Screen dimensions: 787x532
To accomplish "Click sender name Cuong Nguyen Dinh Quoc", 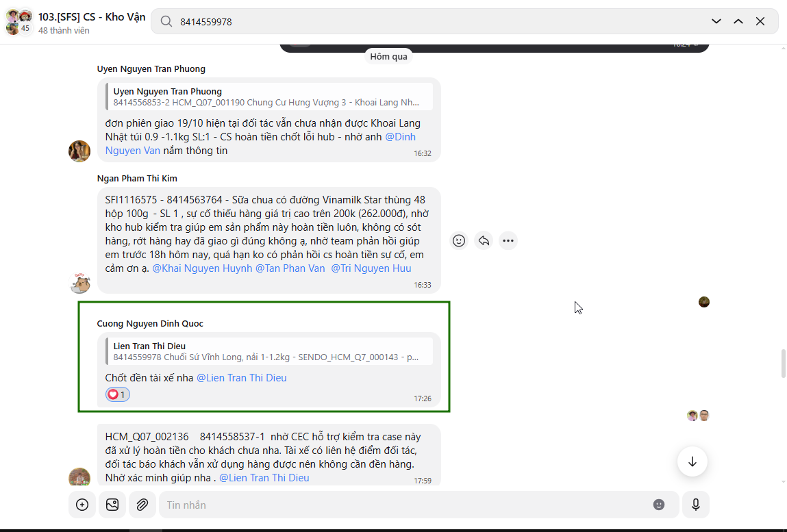I will pyautogui.click(x=150, y=323).
